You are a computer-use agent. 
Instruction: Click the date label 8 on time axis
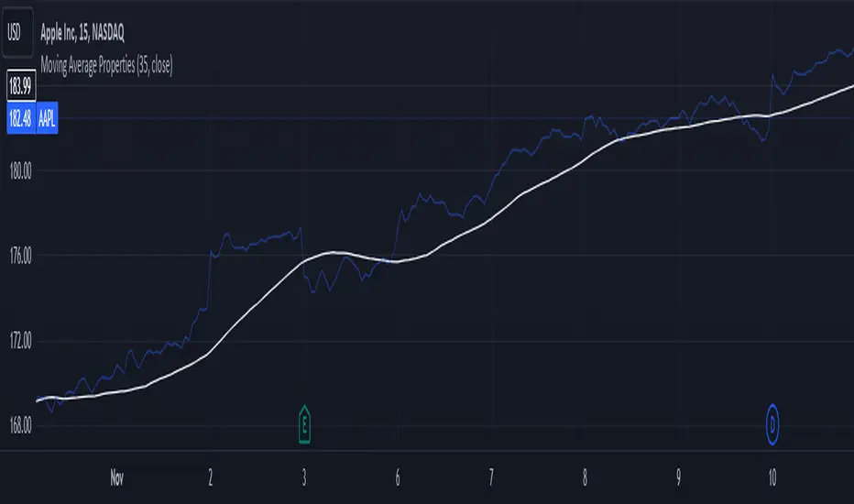585,477
